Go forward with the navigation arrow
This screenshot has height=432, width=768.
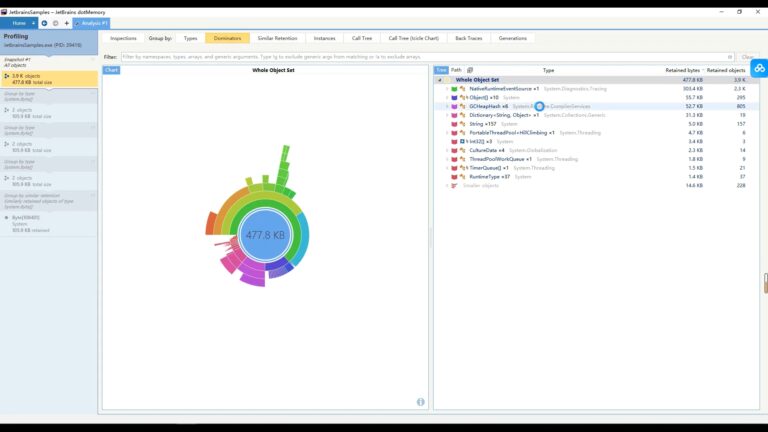tap(55, 23)
